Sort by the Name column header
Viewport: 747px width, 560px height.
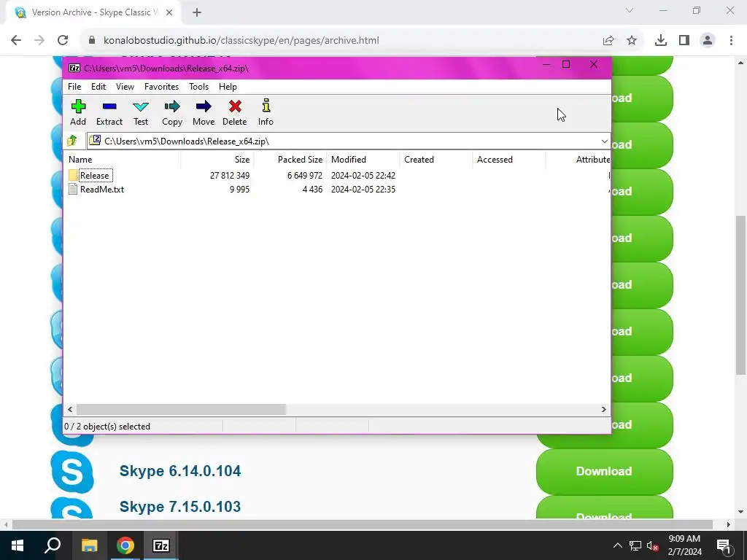(x=122, y=160)
